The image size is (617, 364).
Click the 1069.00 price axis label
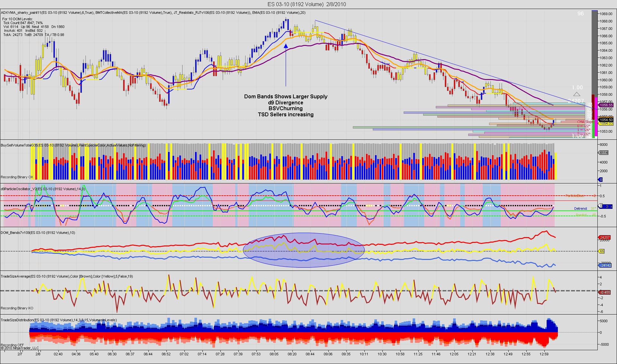(x=606, y=14)
